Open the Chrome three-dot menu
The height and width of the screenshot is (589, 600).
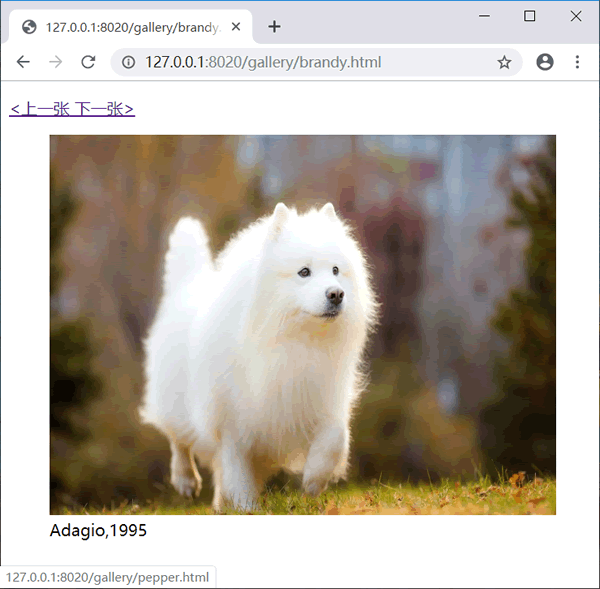577,62
